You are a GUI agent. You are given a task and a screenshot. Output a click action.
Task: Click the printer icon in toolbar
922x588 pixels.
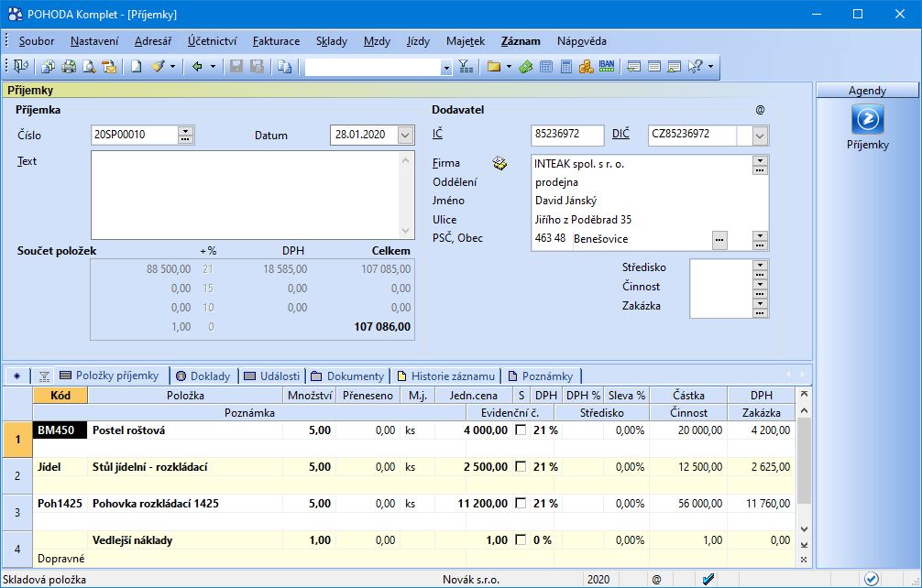tap(69, 66)
